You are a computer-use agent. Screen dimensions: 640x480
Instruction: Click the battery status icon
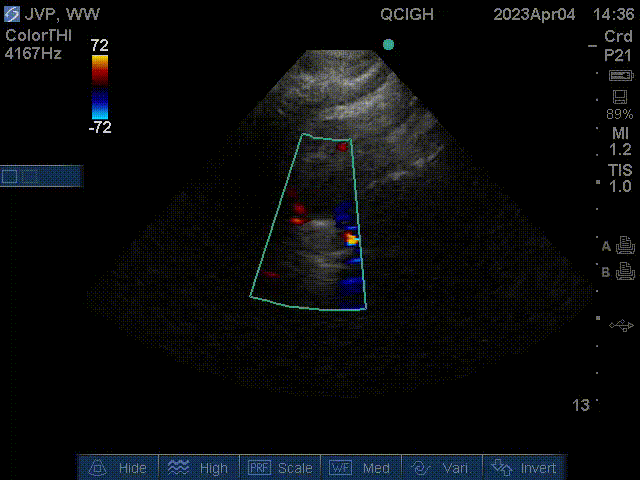(620, 76)
